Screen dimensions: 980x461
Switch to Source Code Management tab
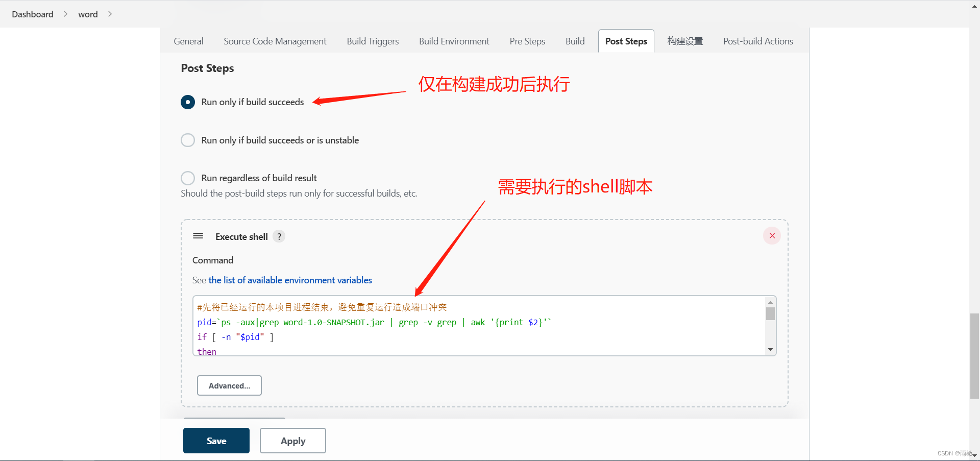[x=275, y=41]
